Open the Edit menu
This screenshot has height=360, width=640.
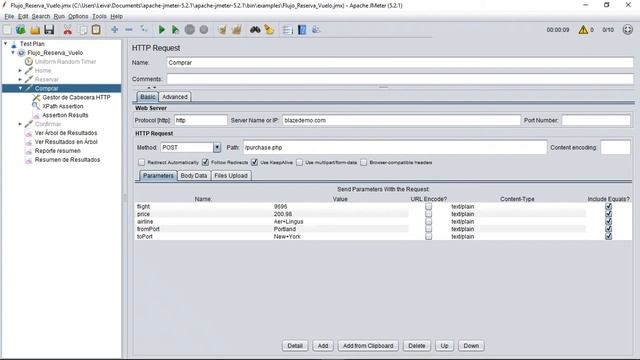pos(23,16)
